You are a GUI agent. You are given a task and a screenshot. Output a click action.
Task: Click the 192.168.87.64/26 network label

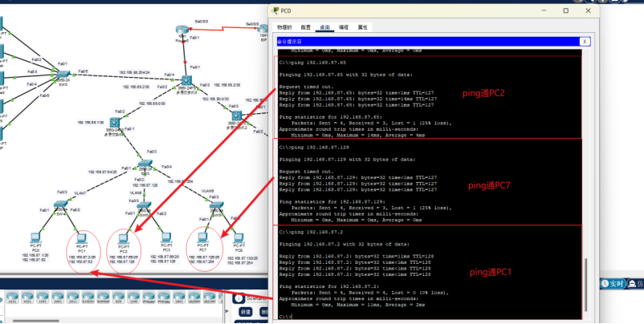(x=102, y=172)
